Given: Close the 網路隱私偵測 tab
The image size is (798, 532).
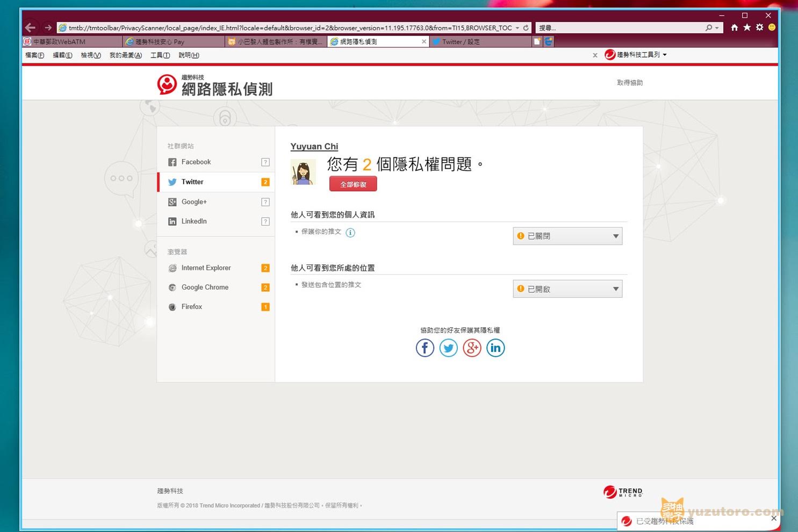Looking at the screenshot, I should [424, 41].
